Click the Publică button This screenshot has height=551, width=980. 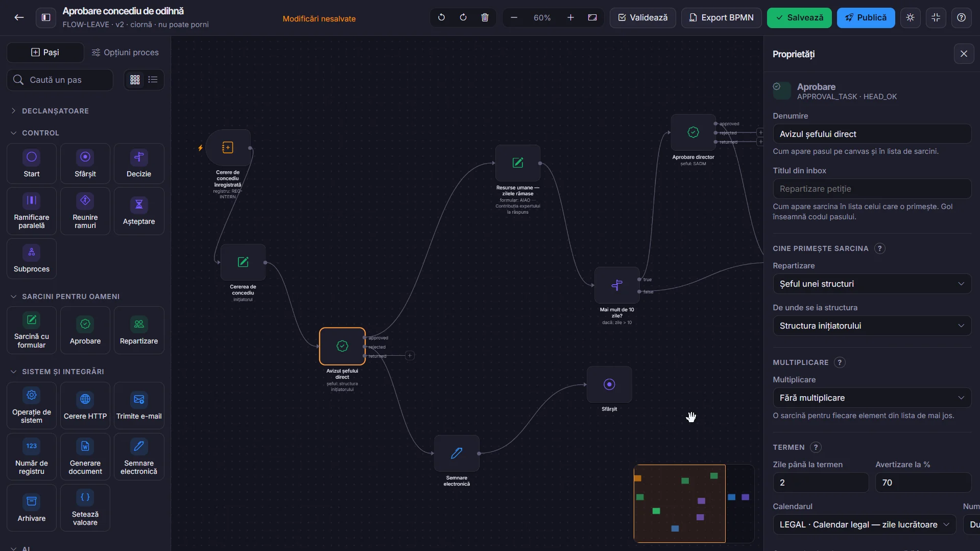(866, 17)
